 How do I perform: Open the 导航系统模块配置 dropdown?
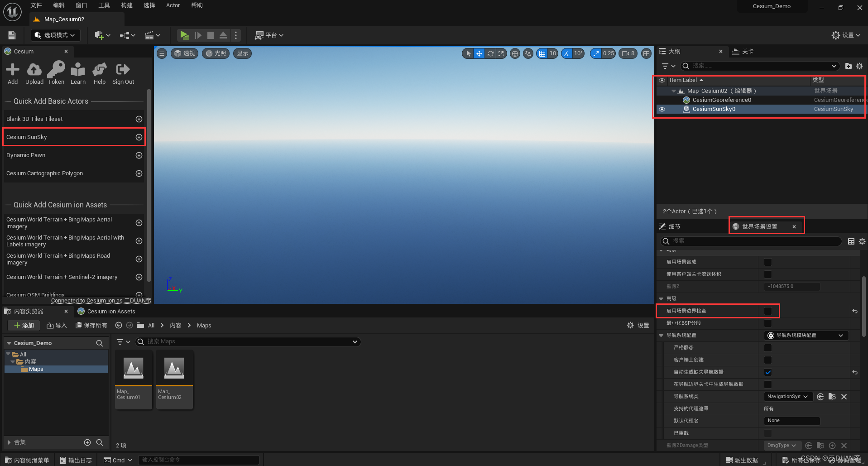click(x=806, y=336)
